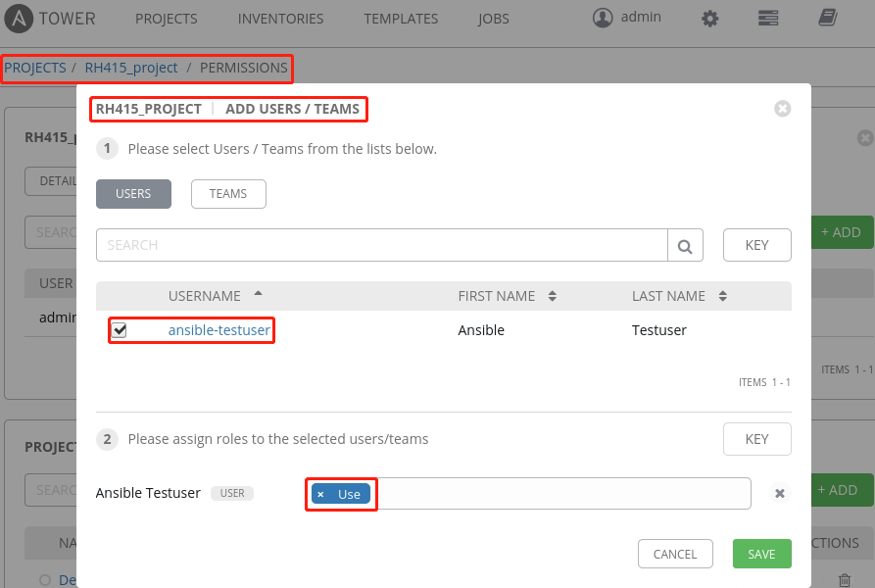
Task: Click the trash delete icon at bottom right
Action: point(844,580)
